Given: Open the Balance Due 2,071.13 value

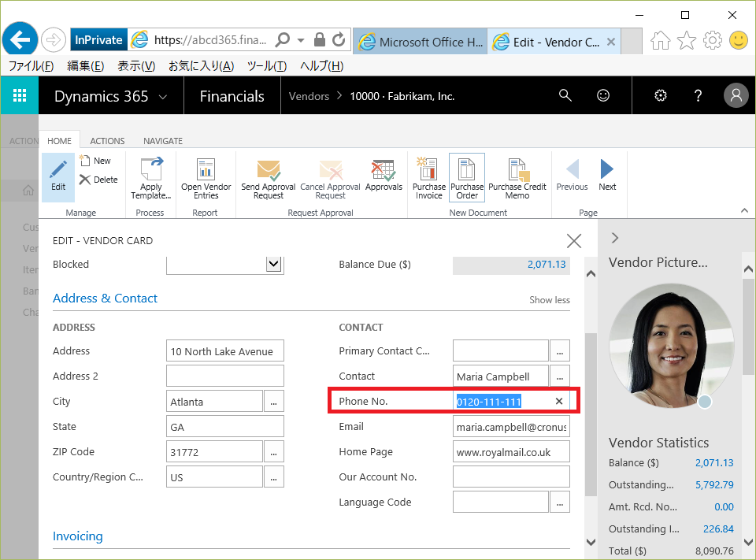Looking at the screenshot, I should [x=547, y=265].
